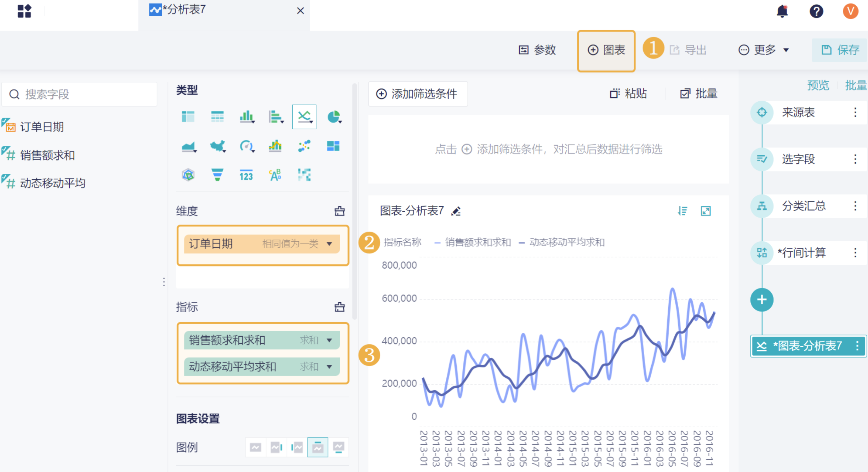Toggle 销售额求和求和 series in legend
This screenshot has height=472, width=868.
(473, 242)
